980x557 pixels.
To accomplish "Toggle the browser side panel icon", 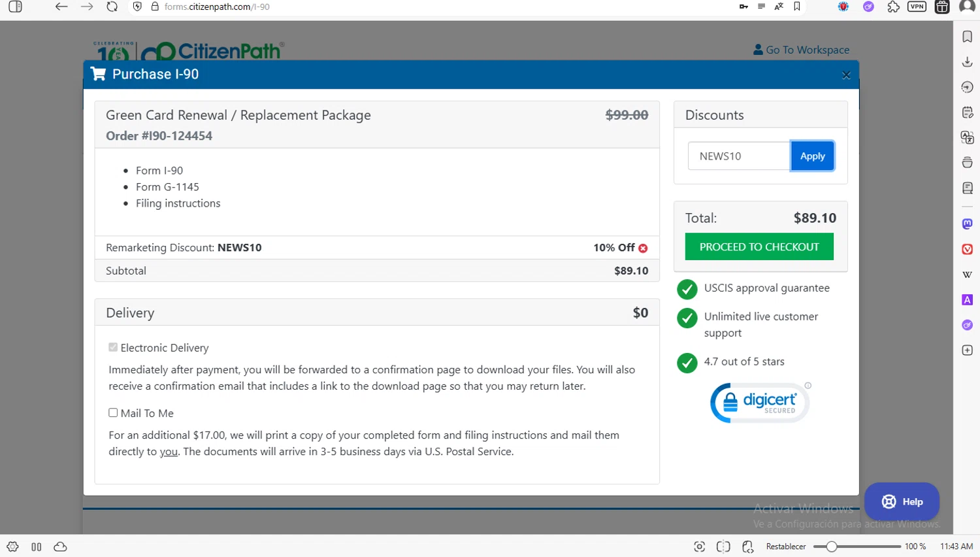I will [x=15, y=7].
